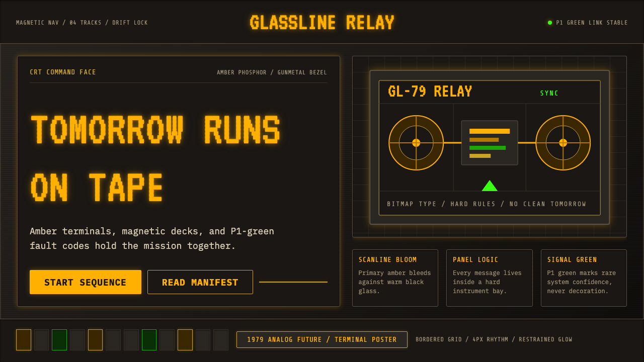Click the 1979 Analog Future badge
Viewport: 644px width, 362px height.
[x=322, y=340]
